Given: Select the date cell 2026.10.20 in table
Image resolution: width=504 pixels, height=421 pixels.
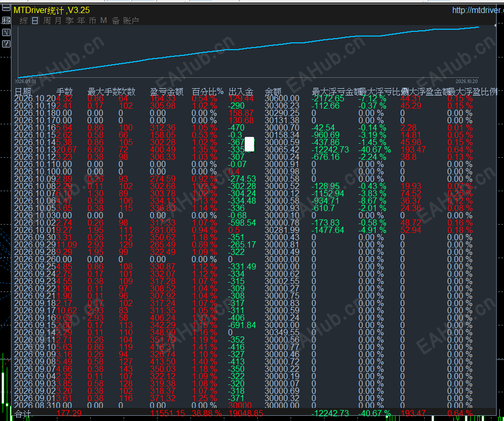Looking at the screenshot, I should (x=35, y=99).
